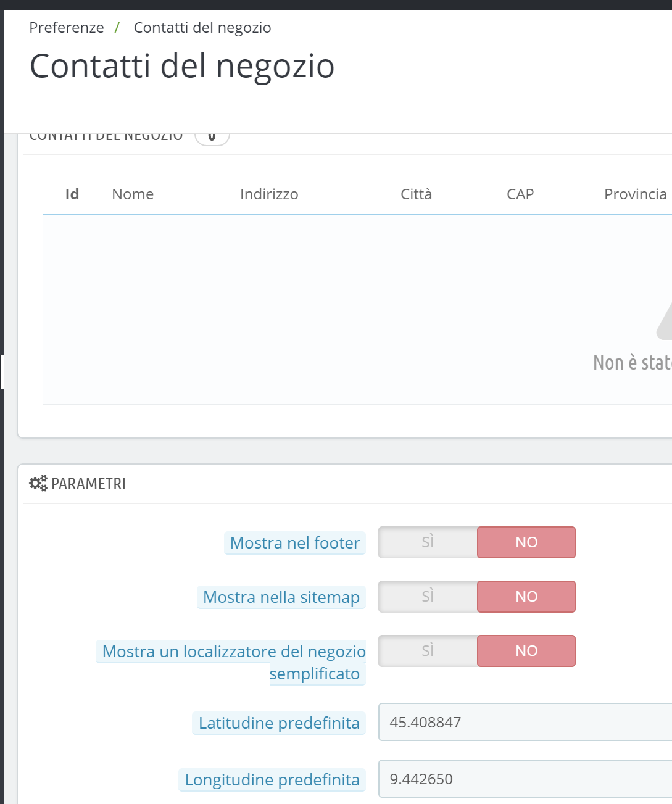Click the Parametri gears icon

click(38, 483)
